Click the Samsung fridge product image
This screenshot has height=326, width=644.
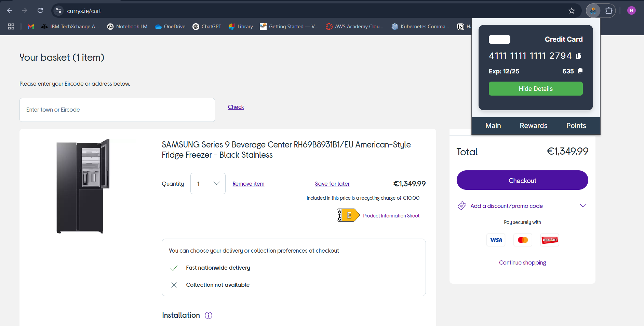[x=83, y=186]
